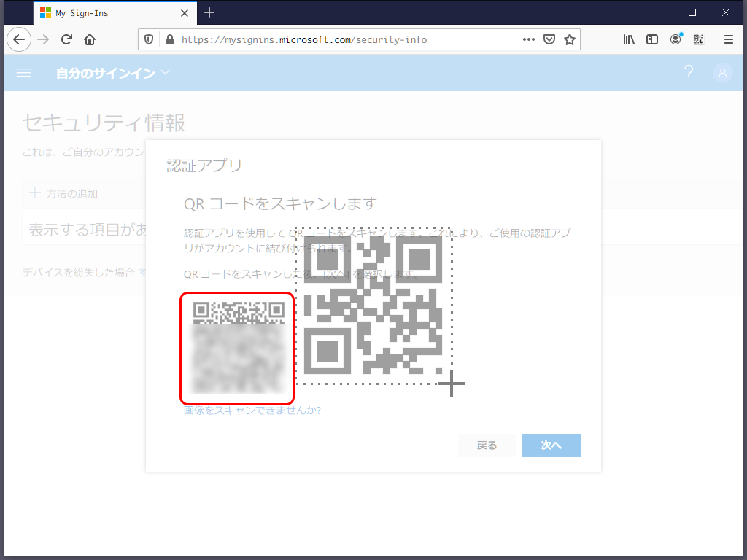This screenshot has width=747, height=560.
Task: Open the Firefox account menu
Action: [675, 39]
